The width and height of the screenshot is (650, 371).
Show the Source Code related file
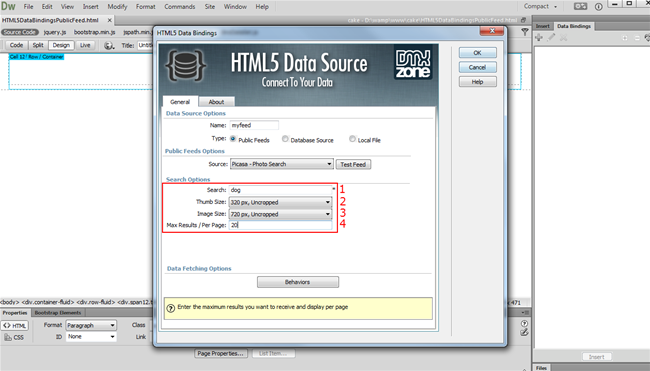[x=19, y=32]
